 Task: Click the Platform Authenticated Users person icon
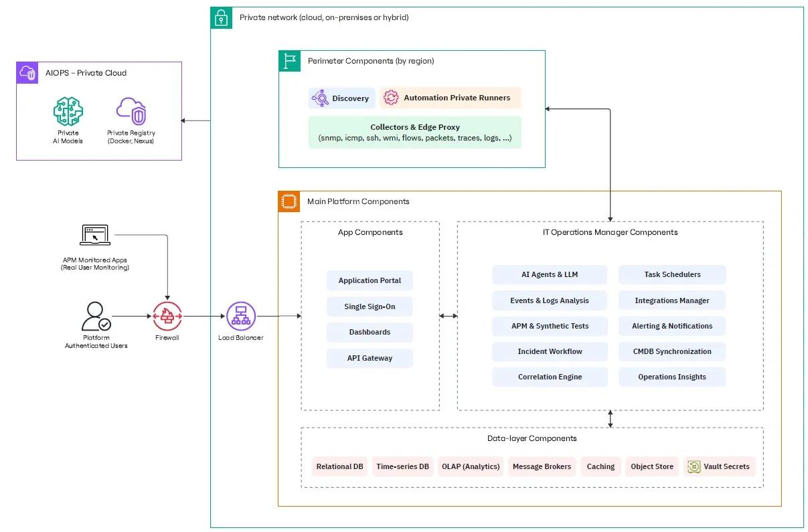(96, 317)
